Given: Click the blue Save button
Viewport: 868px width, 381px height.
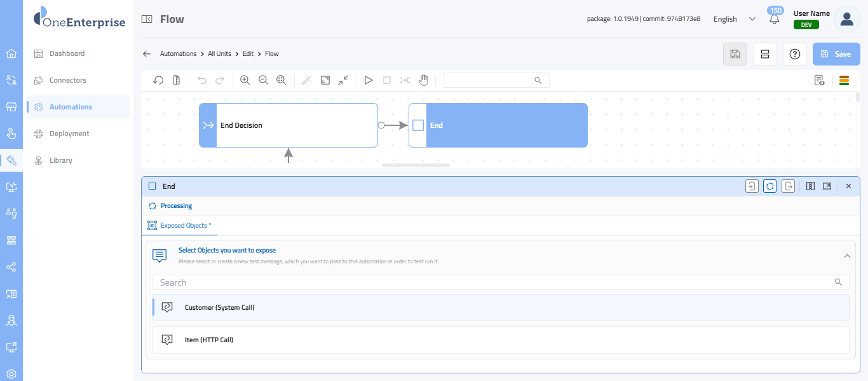Looking at the screenshot, I should [x=836, y=54].
